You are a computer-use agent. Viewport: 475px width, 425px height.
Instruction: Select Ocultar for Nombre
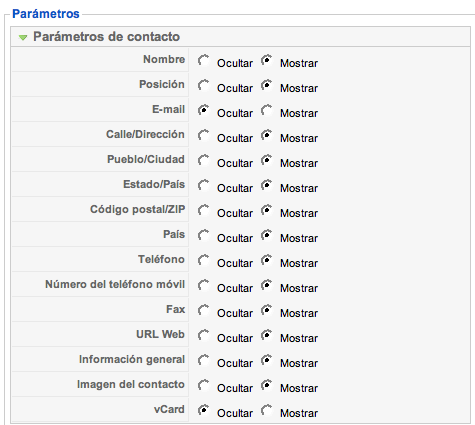coord(203,60)
